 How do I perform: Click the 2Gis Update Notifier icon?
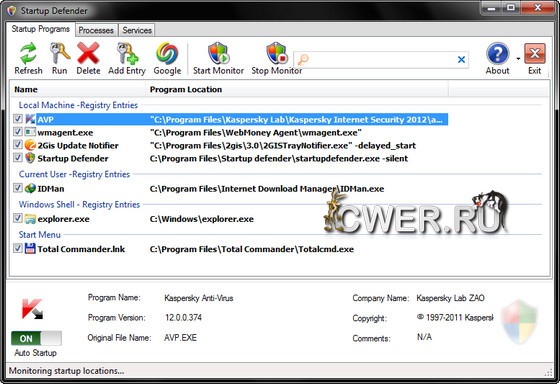tap(30, 145)
